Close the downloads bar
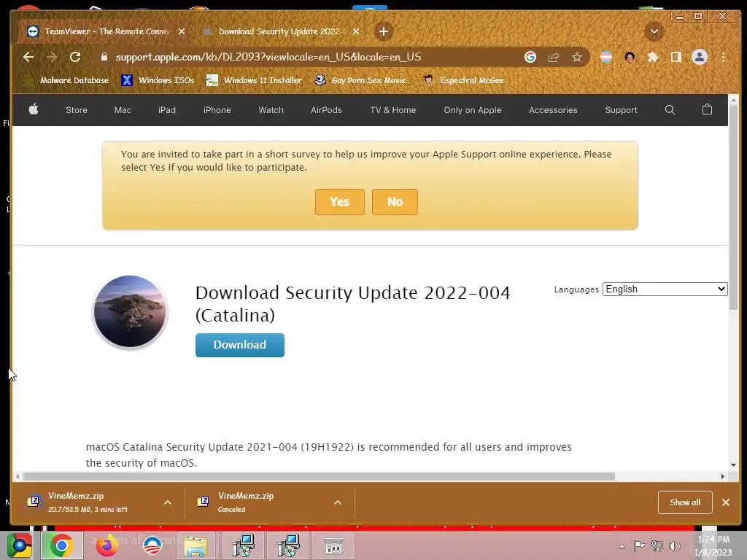Image resolution: width=747 pixels, height=560 pixels. point(726,502)
